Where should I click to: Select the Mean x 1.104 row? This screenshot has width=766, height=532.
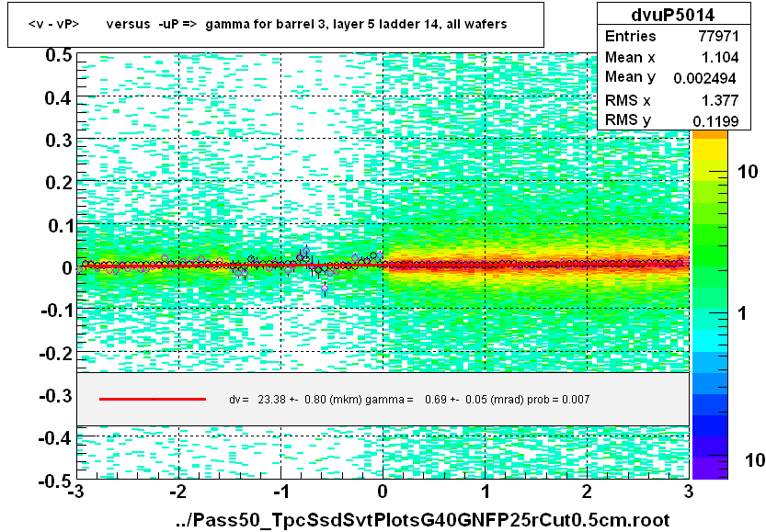tap(673, 57)
